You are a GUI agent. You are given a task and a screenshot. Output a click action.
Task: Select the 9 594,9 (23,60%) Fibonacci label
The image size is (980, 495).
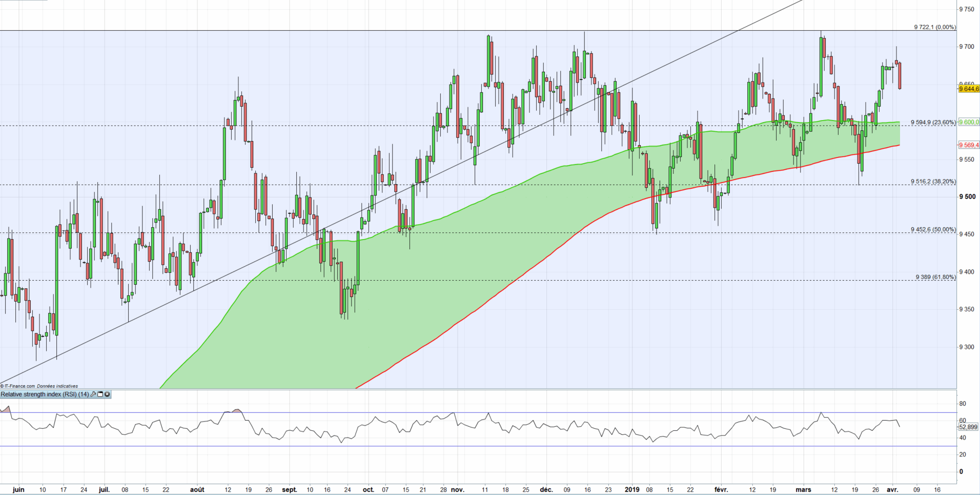point(933,122)
